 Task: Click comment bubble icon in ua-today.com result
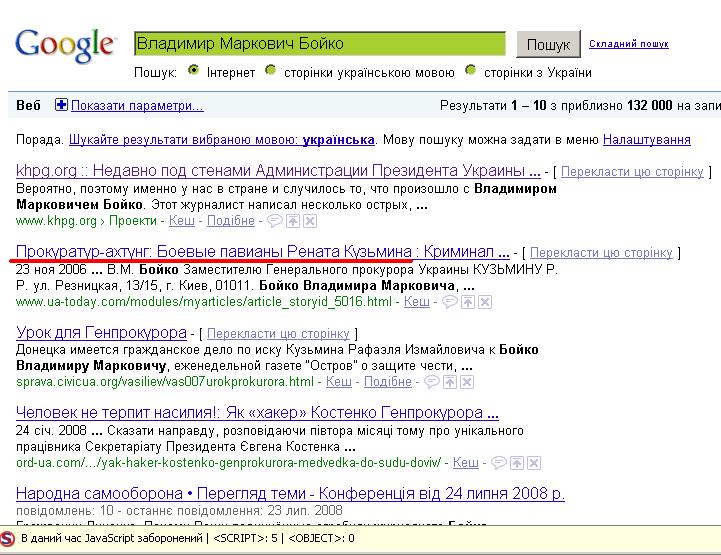click(449, 302)
